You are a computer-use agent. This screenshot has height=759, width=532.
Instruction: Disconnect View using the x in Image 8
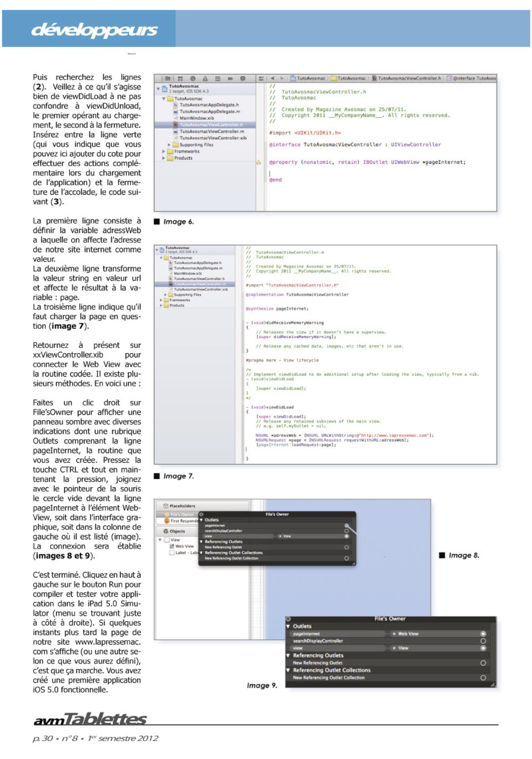280,536
